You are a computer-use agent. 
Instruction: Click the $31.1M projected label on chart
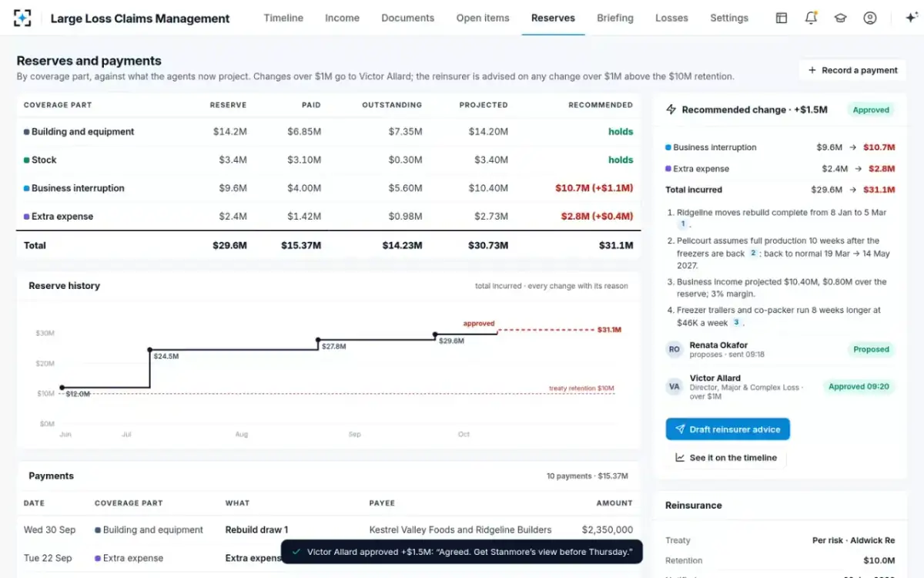609,330
